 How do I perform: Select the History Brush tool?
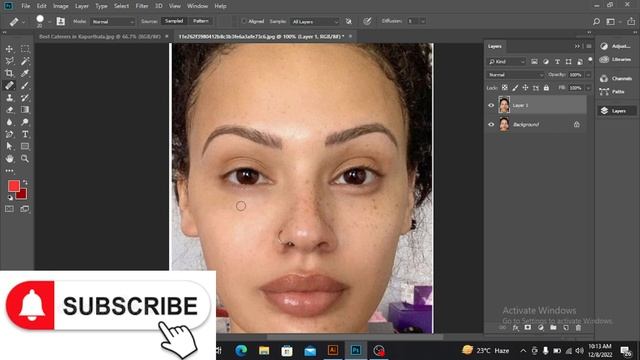point(25,98)
